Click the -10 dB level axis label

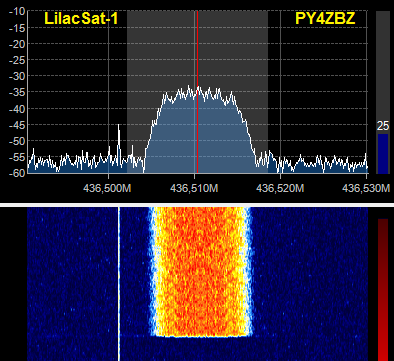click(17, 11)
